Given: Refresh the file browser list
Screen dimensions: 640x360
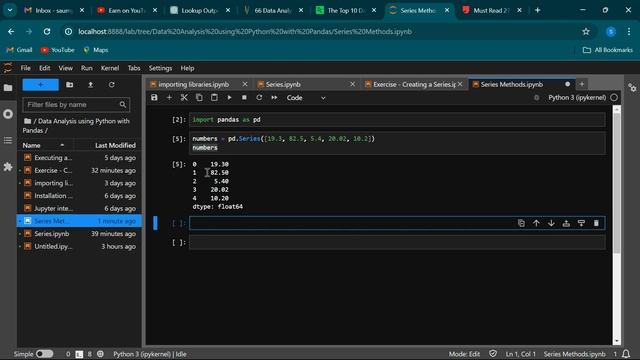Looking at the screenshot, I should click(x=111, y=85).
